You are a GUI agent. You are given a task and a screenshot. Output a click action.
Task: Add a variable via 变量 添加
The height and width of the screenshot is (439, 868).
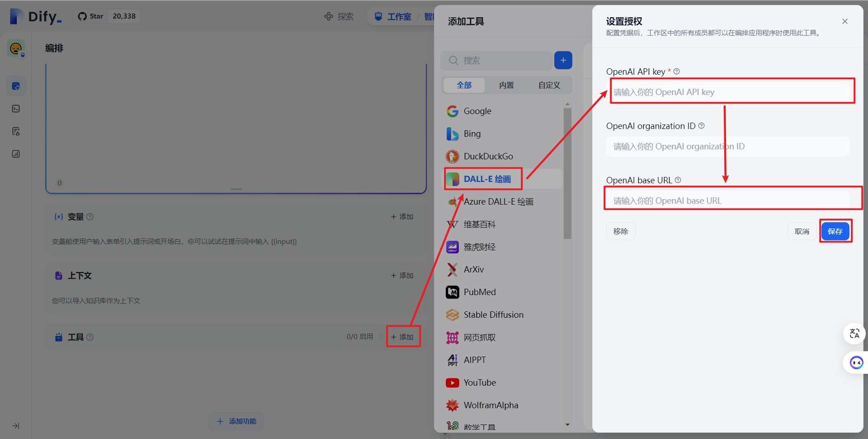point(402,217)
